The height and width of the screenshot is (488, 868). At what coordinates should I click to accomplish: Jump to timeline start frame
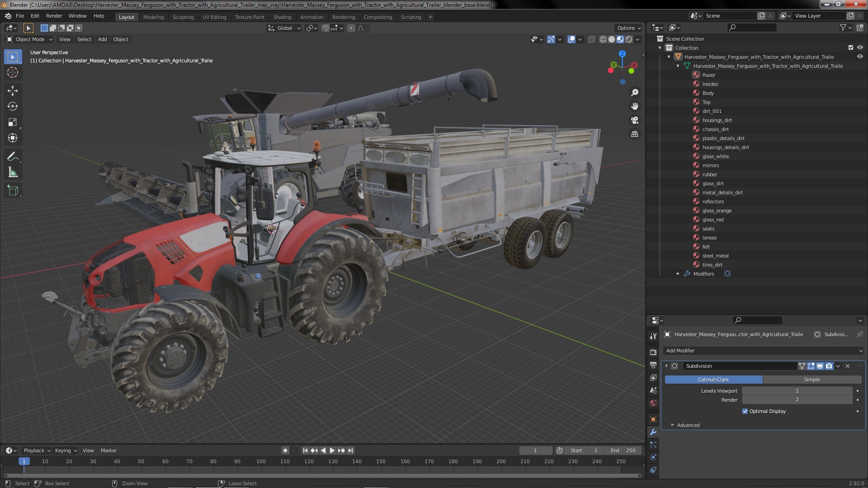click(305, 450)
